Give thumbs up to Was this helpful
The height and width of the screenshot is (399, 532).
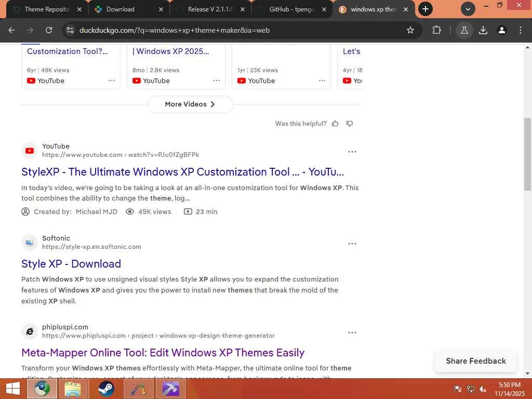(x=335, y=124)
